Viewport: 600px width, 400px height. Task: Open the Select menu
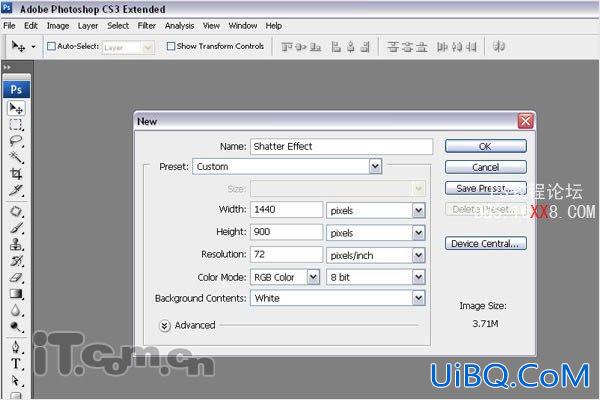[x=118, y=26]
